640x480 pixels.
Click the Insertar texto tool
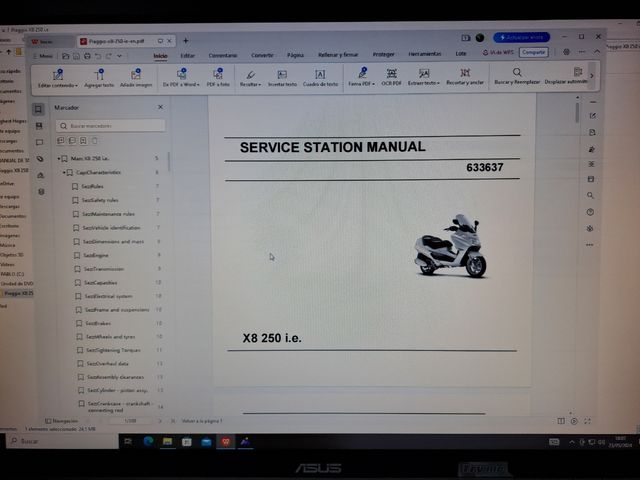click(282, 78)
